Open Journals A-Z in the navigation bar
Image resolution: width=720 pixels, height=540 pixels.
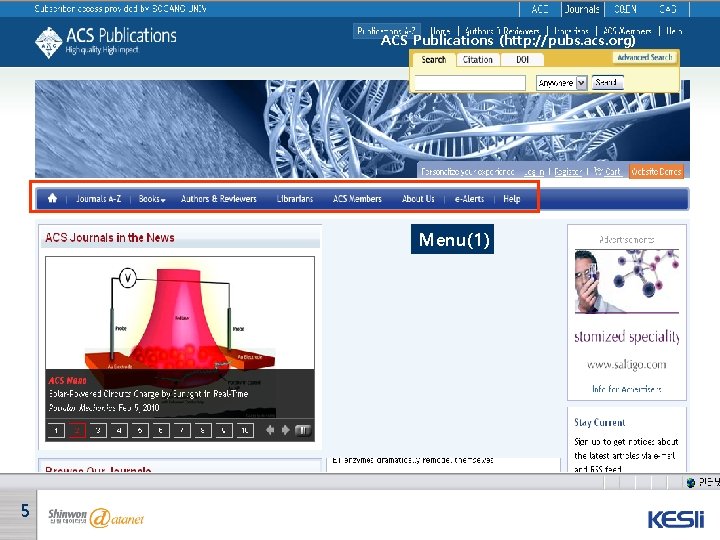pyautogui.click(x=98, y=199)
